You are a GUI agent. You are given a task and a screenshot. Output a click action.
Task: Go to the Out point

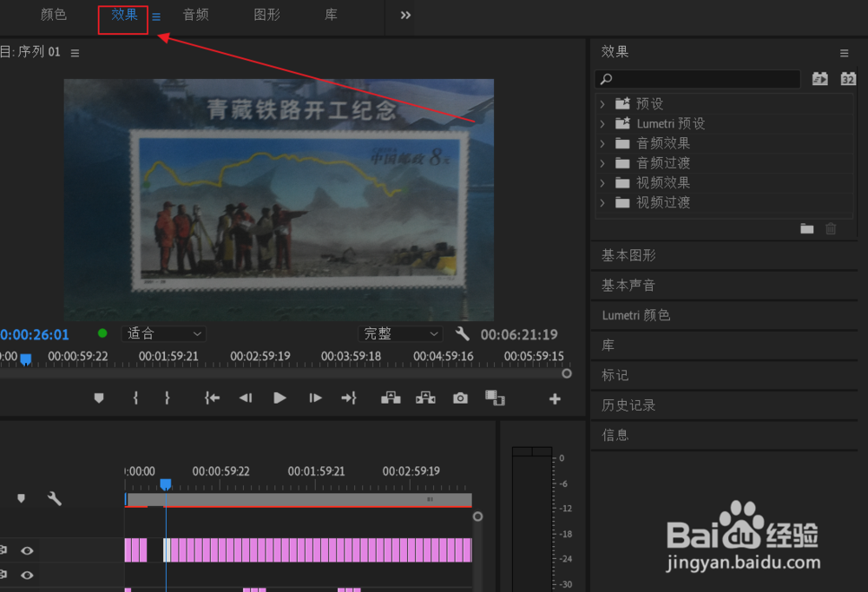pyautogui.click(x=349, y=398)
